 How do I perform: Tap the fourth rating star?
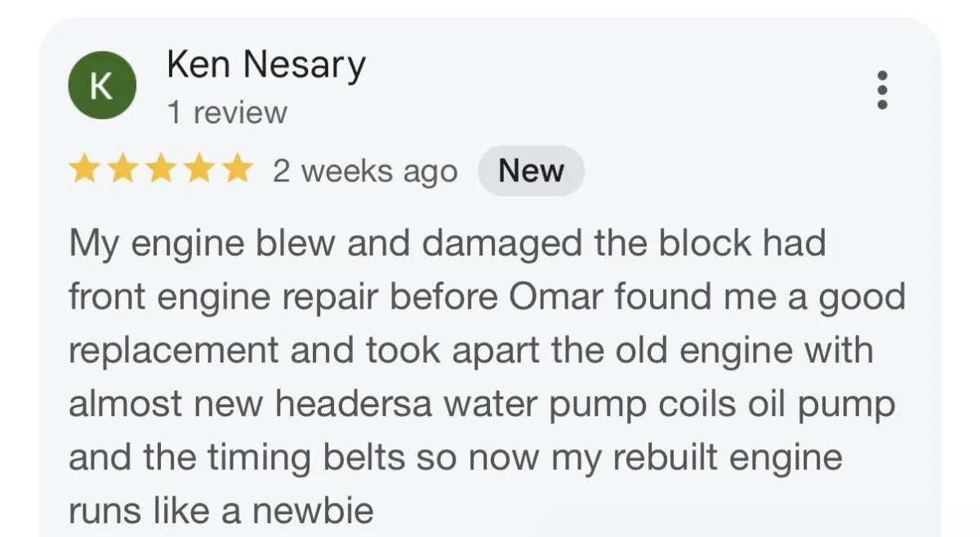[198, 171]
